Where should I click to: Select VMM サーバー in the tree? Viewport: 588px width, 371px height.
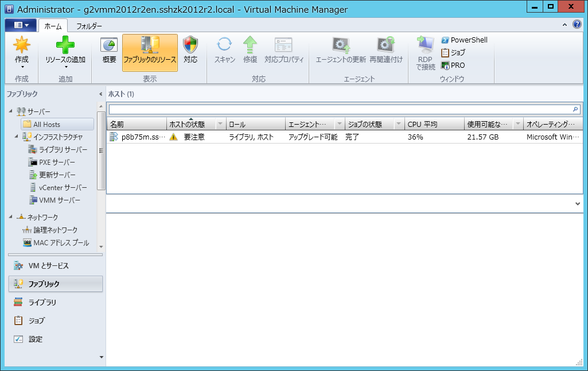click(55, 200)
